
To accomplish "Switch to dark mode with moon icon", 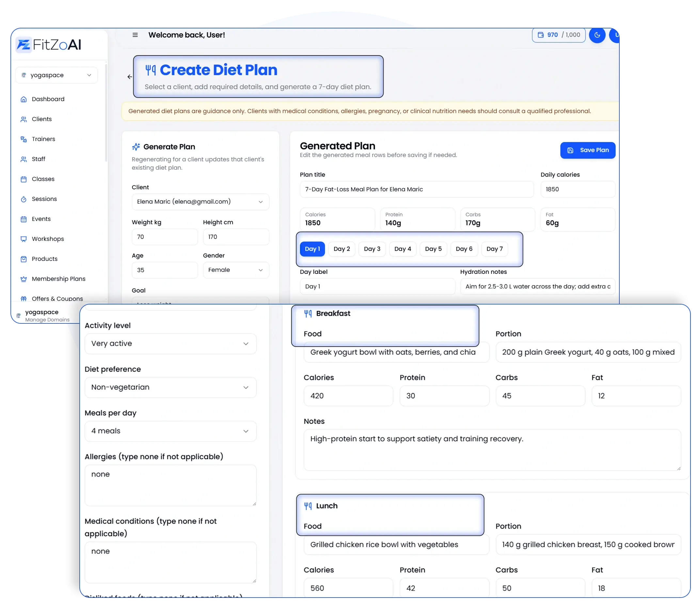I will click(x=597, y=35).
